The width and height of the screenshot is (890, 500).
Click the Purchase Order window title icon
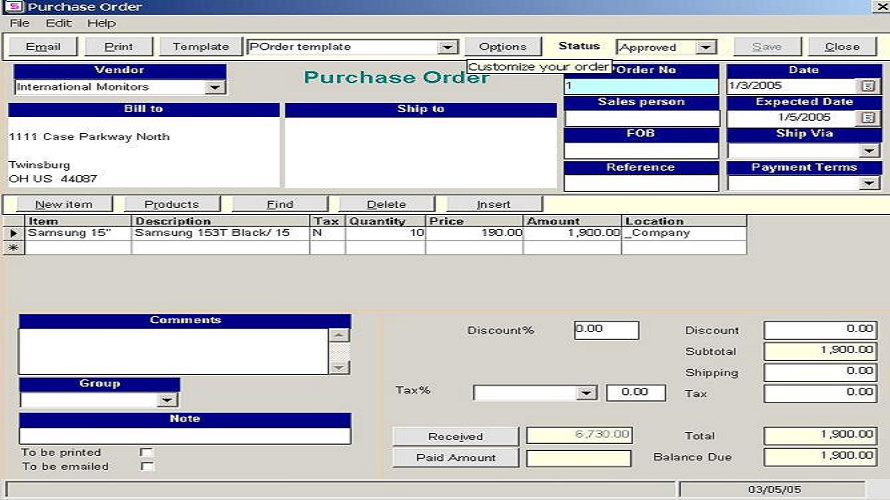[x=13, y=7]
